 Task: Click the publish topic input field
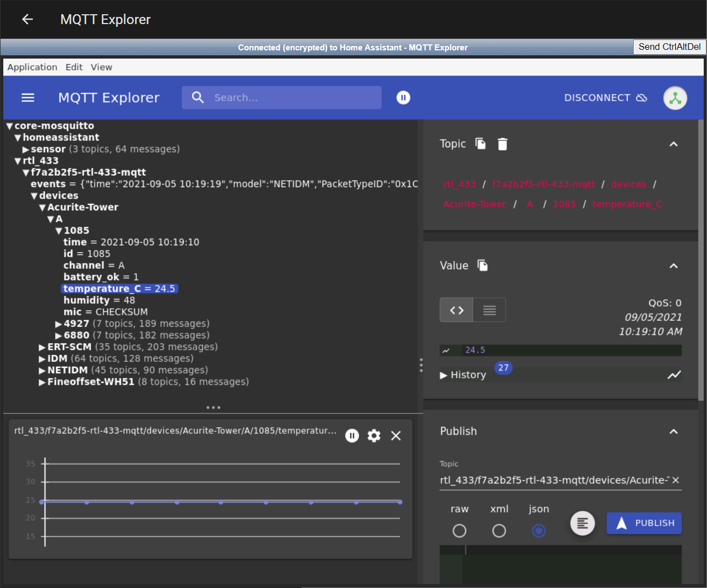(555, 480)
